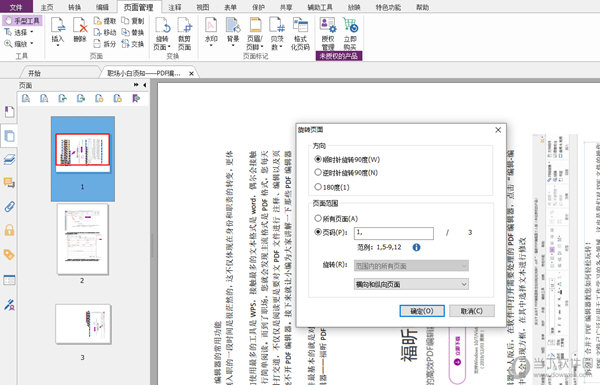Open the Attachments paperclip panel

[x=9, y=207]
